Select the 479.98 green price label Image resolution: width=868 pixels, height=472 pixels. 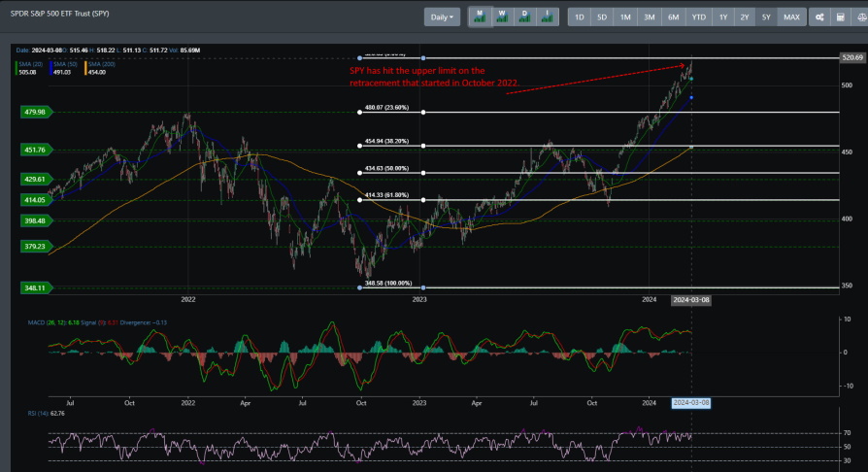point(35,112)
